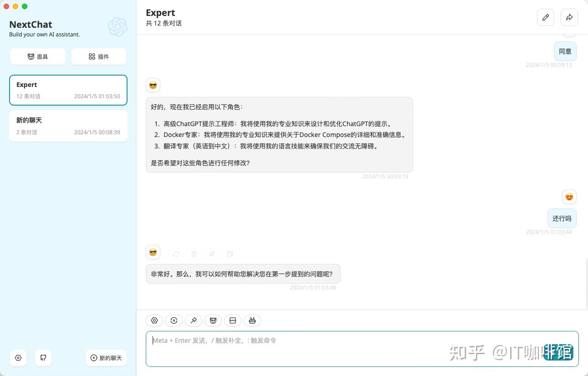Select the theme switcher icon in the input toolbar
Image resolution: width=588 pixels, height=376 pixels.
(x=174, y=320)
